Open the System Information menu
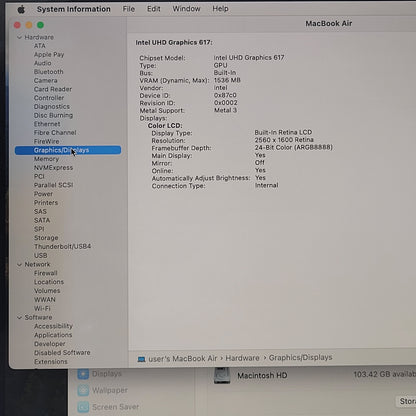 tap(74, 9)
